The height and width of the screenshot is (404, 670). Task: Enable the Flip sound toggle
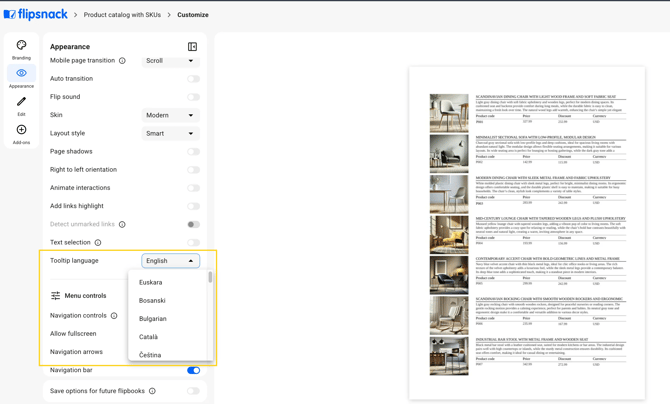pyautogui.click(x=193, y=97)
